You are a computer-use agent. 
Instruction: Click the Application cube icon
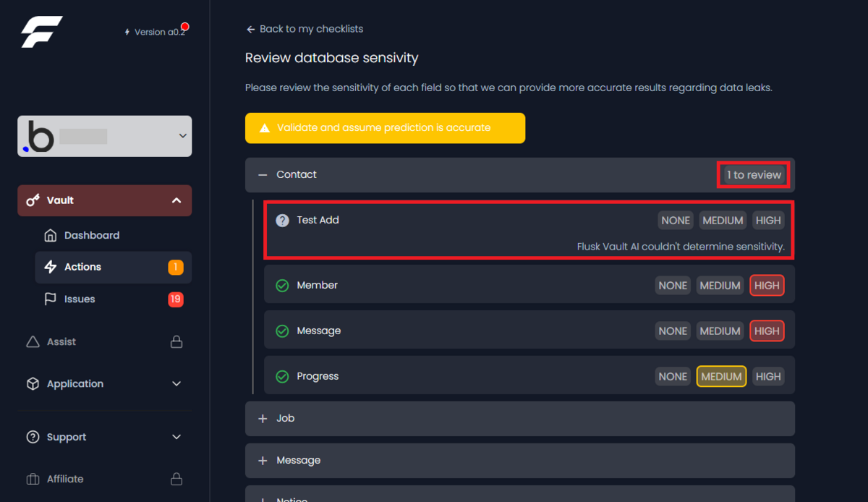click(33, 383)
